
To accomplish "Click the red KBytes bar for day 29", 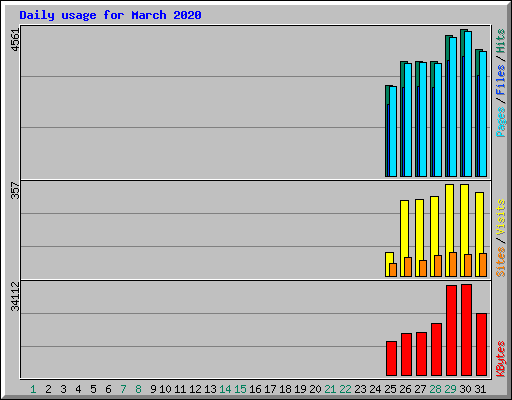I will coord(451,330).
